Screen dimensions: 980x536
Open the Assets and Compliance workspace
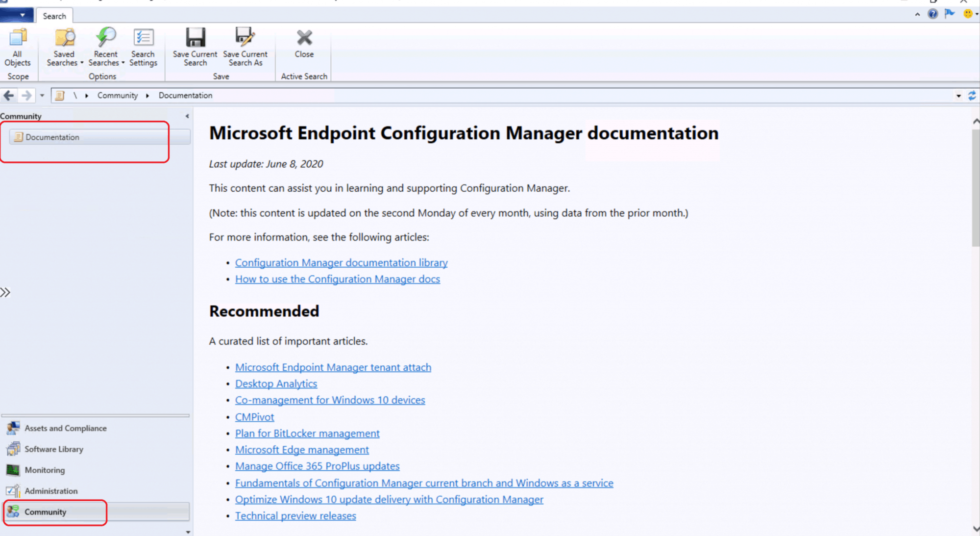[x=96, y=428]
